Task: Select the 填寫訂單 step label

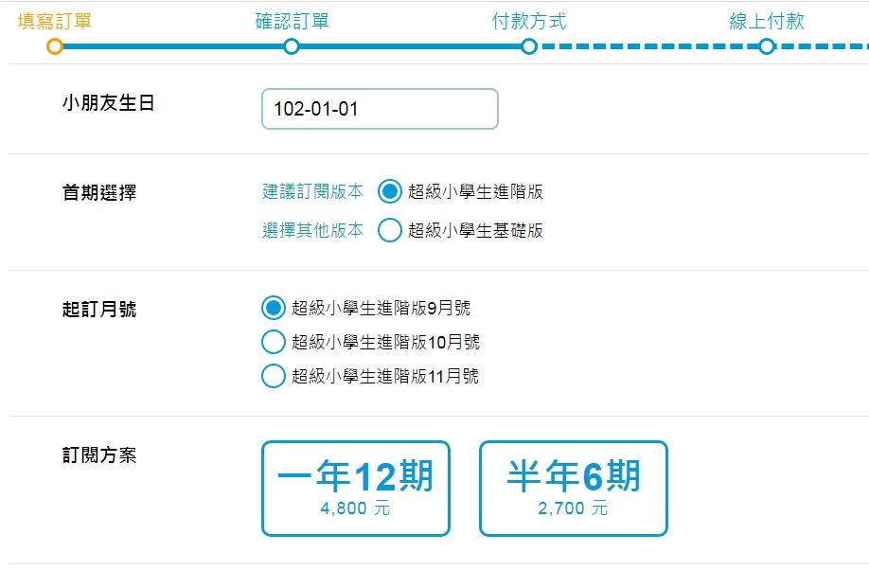Action: coord(54,21)
